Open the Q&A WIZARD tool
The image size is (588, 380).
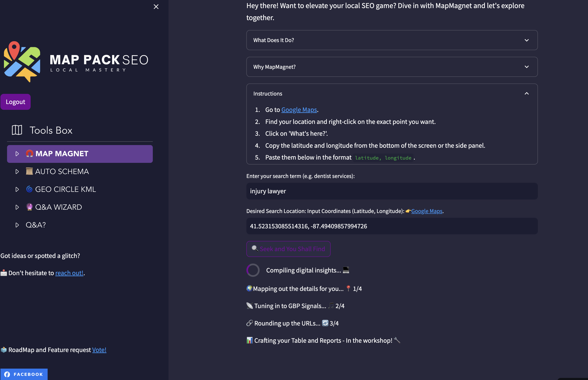point(80,207)
